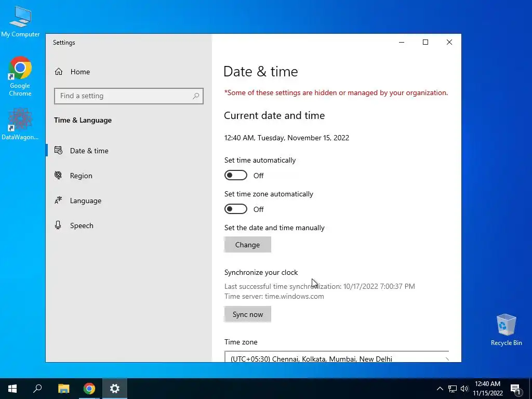
Task: Open network status tray icon
Action: coord(453,389)
